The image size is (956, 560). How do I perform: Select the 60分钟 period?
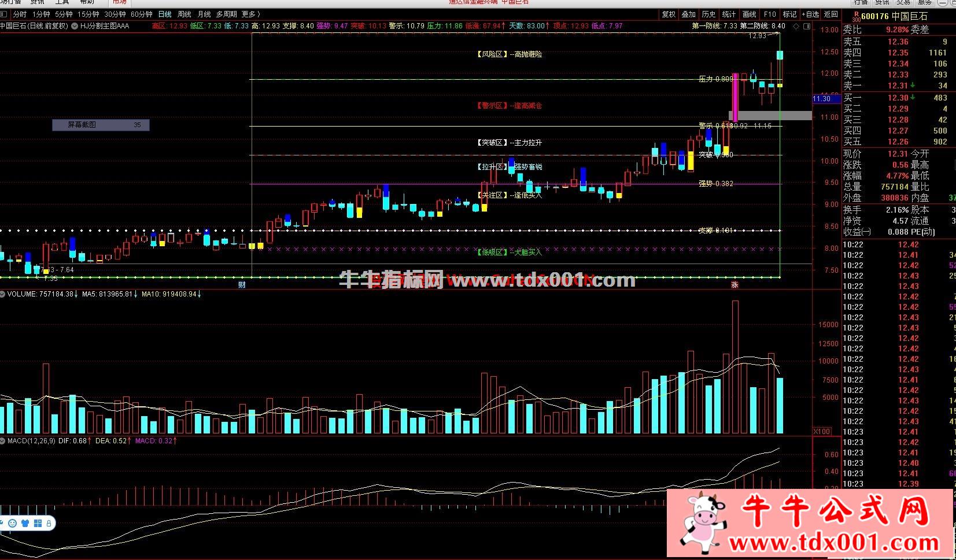coord(142,14)
